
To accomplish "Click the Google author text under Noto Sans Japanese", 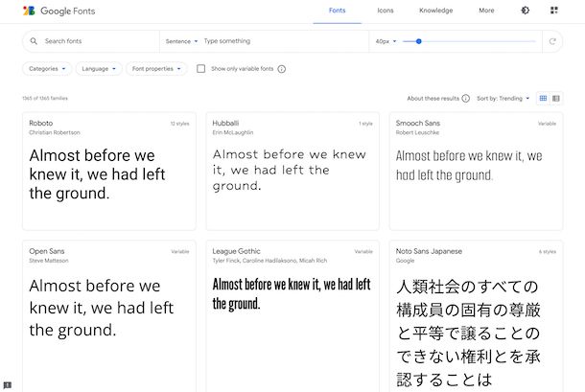I will coord(405,261).
